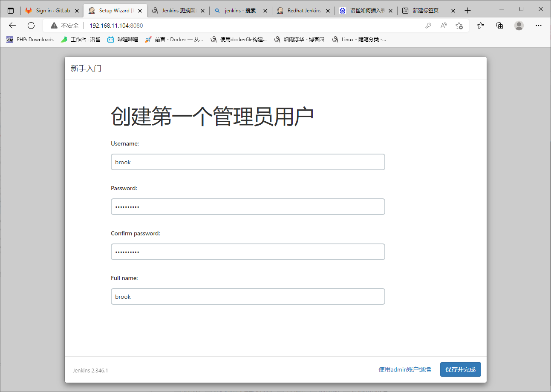The height and width of the screenshot is (392, 551).
Task: Close the Setup Wizard tab
Action: pyautogui.click(x=140, y=11)
